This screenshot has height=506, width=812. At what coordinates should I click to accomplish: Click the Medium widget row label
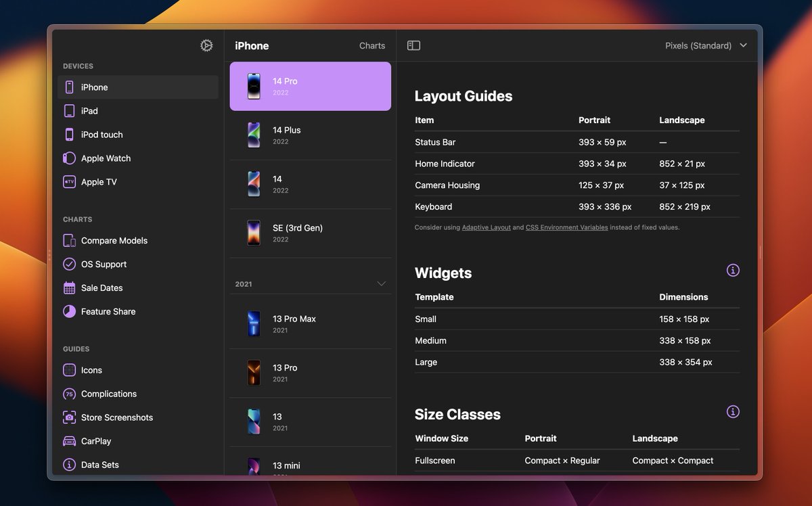[x=431, y=341]
